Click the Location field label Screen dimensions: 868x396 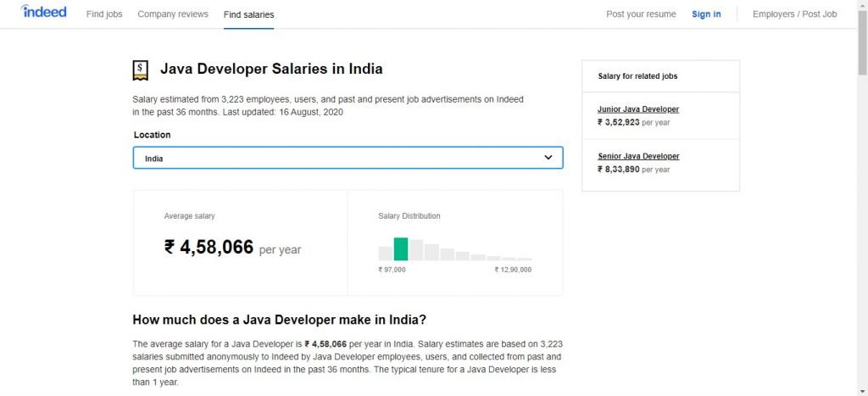[x=153, y=135]
